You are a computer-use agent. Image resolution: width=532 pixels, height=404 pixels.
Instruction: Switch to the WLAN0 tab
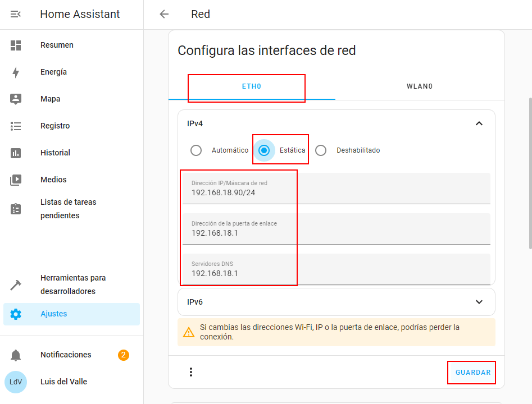(420, 86)
